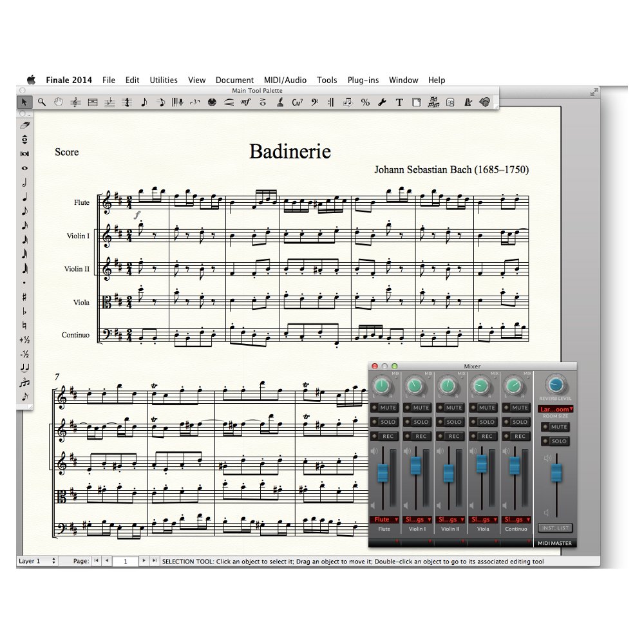The image size is (644, 644).
Task: Select the Text T tool
Action: (399, 102)
